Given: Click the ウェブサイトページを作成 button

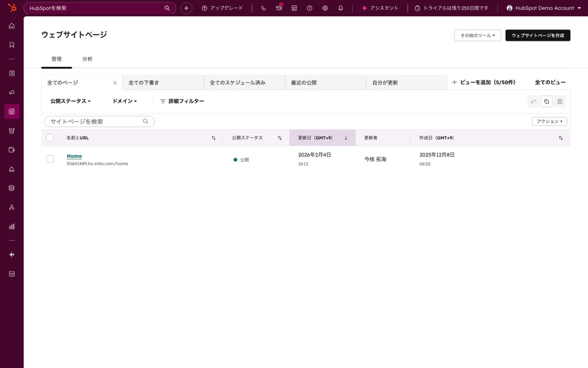Looking at the screenshot, I should (x=537, y=35).
